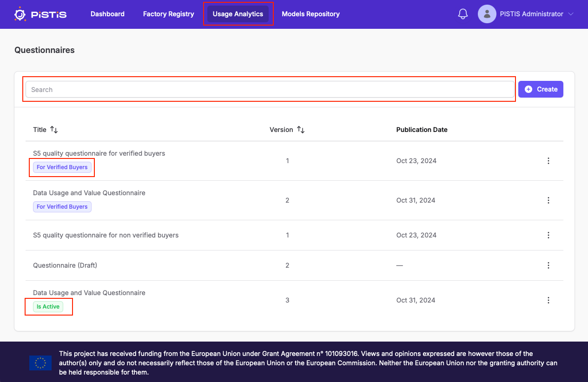This screenshot has height=382, width=588.
Task: Click the Create button
Action: (541, 89)
